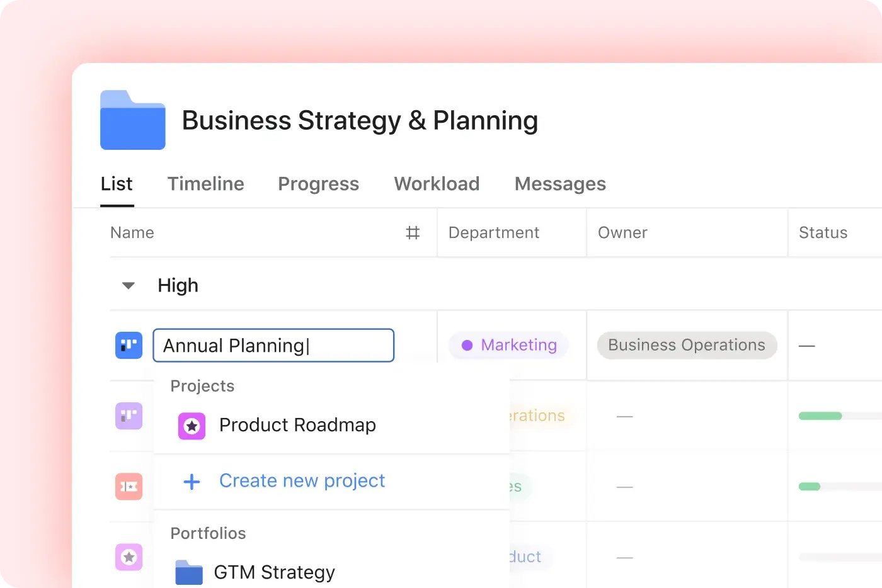Click the plus icon for new project
This screenshot has height=588, width=882.
(192, 482)
